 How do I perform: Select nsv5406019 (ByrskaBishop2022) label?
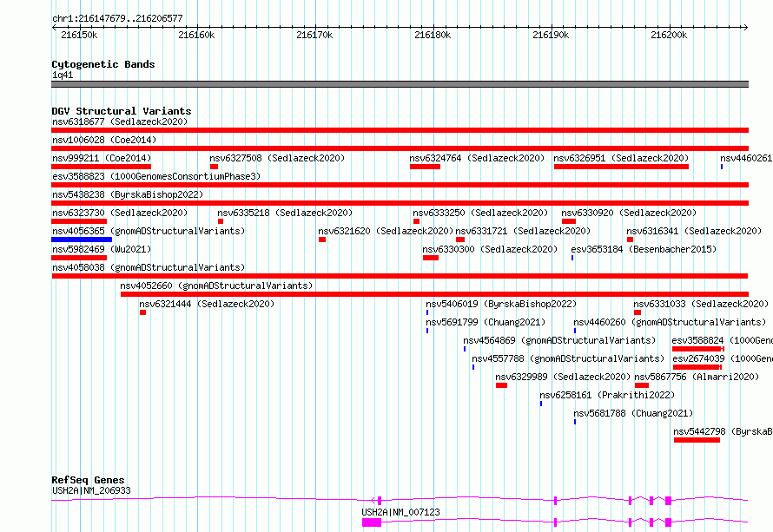click(x=501, y=304)
